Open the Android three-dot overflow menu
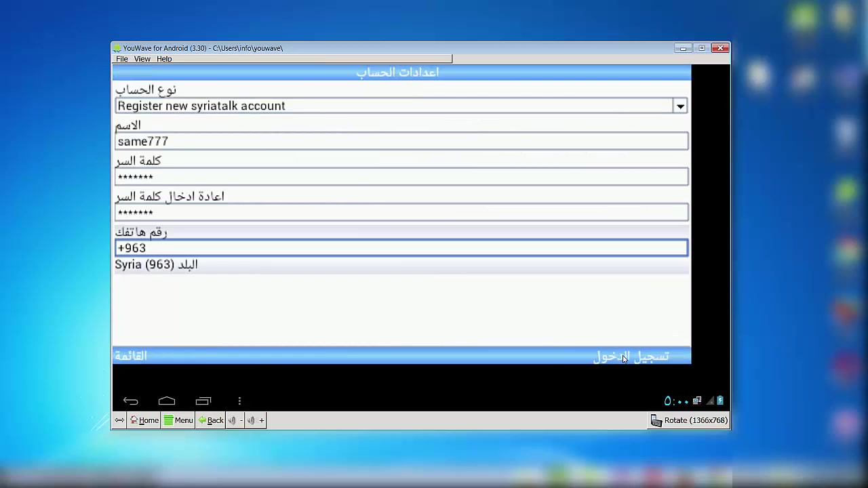This screenshot has width=868, height=488. (239, 401)
